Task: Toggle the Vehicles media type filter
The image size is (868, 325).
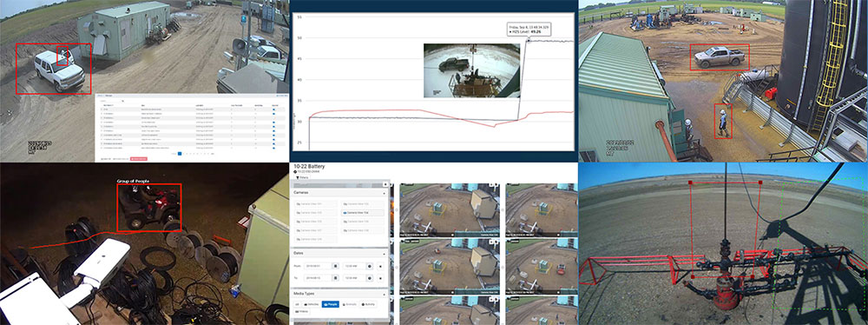Action: (x=312, y=304)
